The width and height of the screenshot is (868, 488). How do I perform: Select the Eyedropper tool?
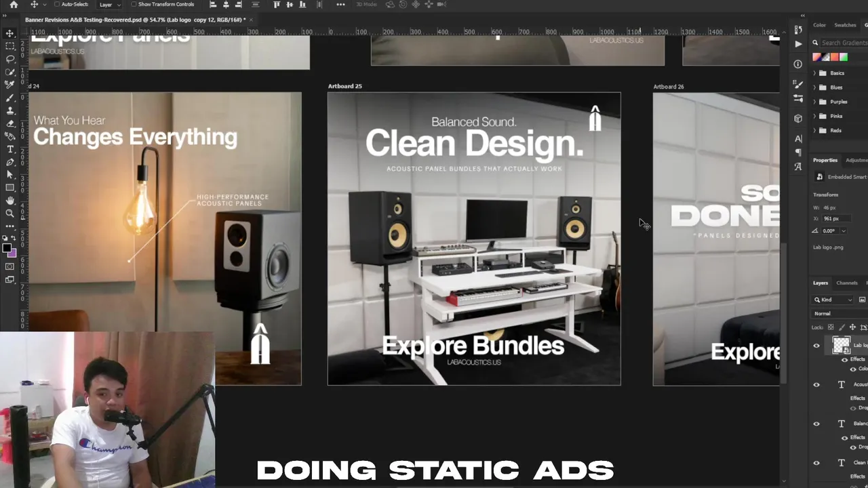(10, 85)
